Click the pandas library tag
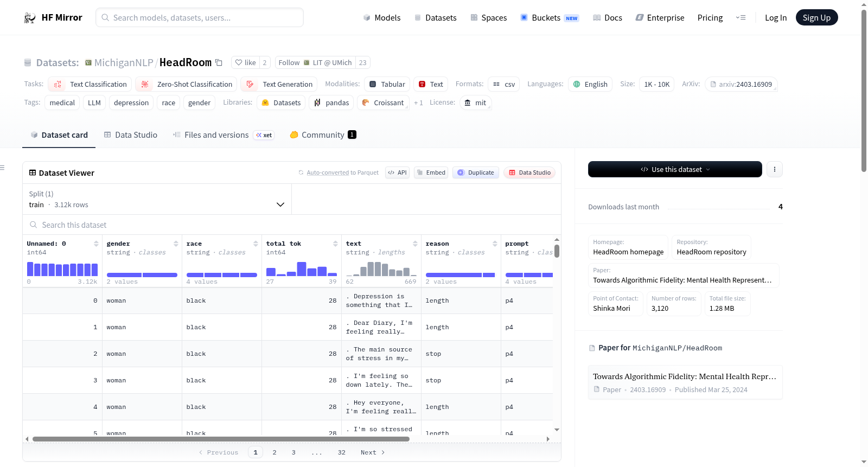 331,103
